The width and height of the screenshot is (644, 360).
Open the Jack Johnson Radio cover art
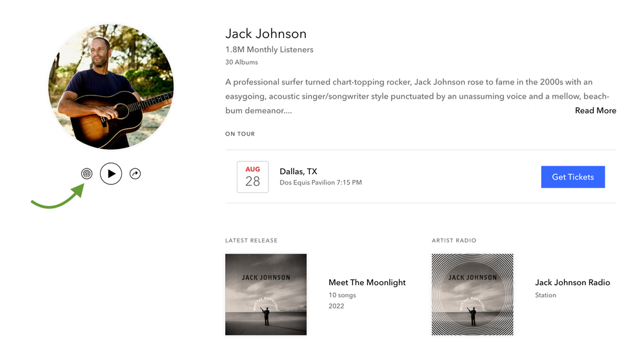pos(472,294)
